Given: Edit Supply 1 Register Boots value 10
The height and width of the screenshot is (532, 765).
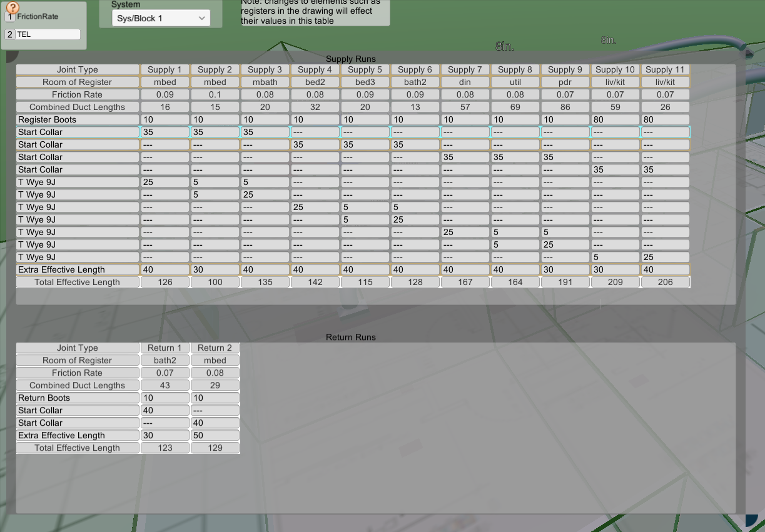Looking at the screenshot, I should (x=165, y=119).
